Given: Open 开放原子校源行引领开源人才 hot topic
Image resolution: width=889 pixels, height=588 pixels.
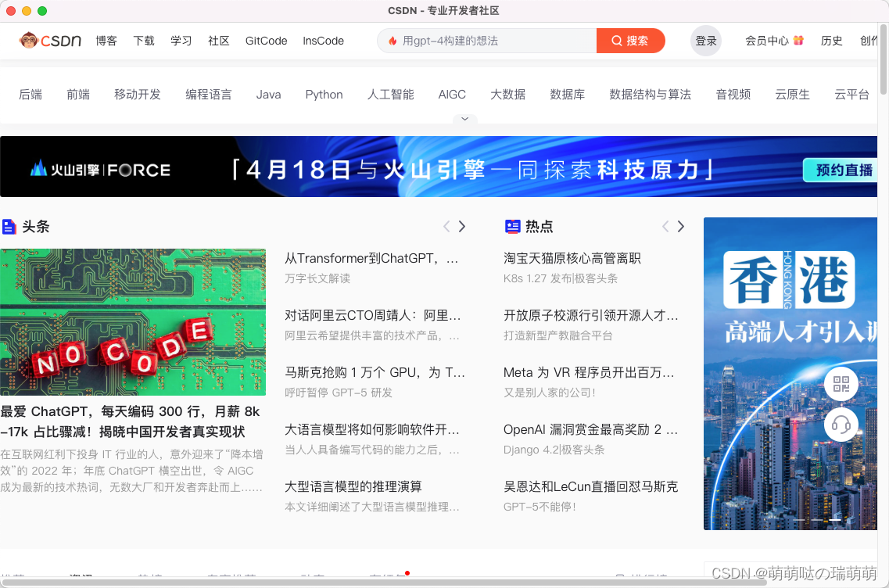Looking at the screenshot, I should pos(591,316).
